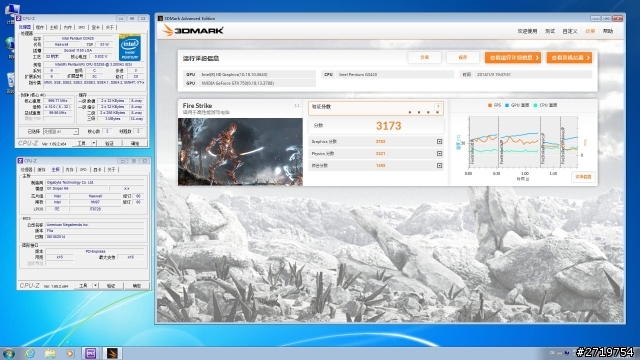Open 显卡 (Graphics) tab in upper CPU-Z
This screenshot has height=360, width=640.
point(96,27)
